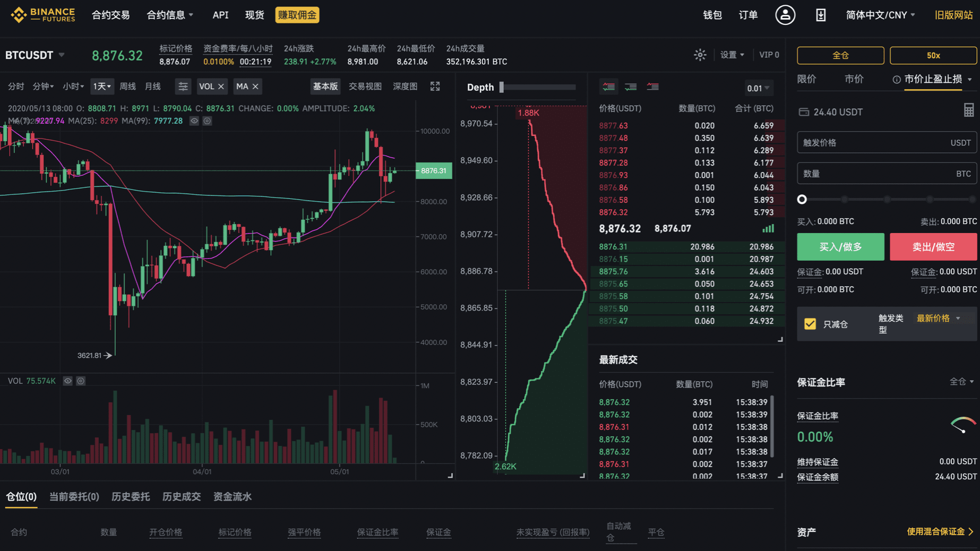Open the theme brightness sun icon
Viewport: 980px width, 551px height.
(x=700, y=55)
